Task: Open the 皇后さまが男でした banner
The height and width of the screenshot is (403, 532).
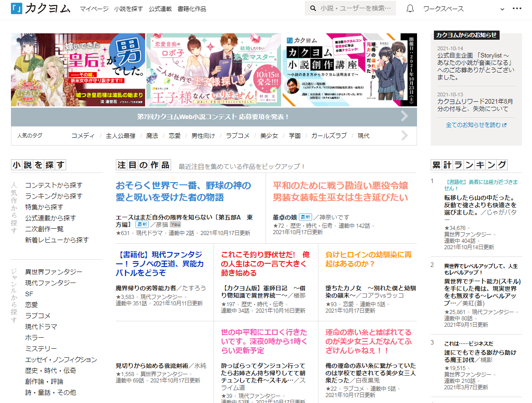Action: (78, 70)
